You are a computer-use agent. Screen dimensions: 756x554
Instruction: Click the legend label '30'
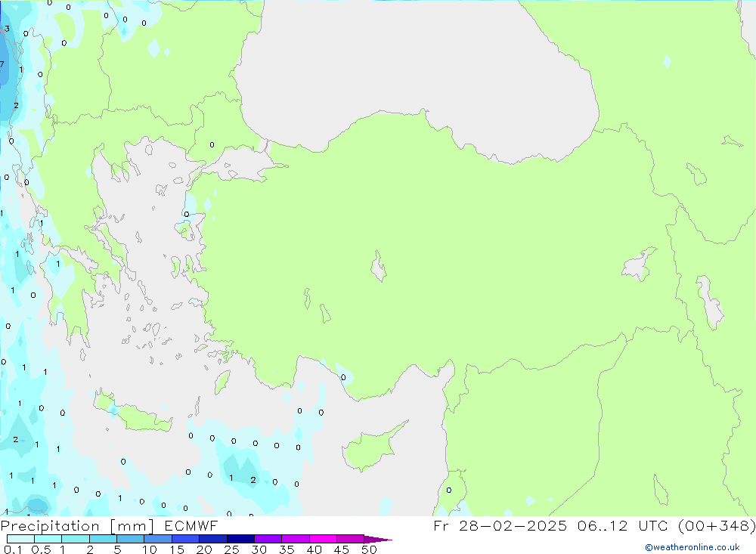pyautogui.click(x=259, y=549)
